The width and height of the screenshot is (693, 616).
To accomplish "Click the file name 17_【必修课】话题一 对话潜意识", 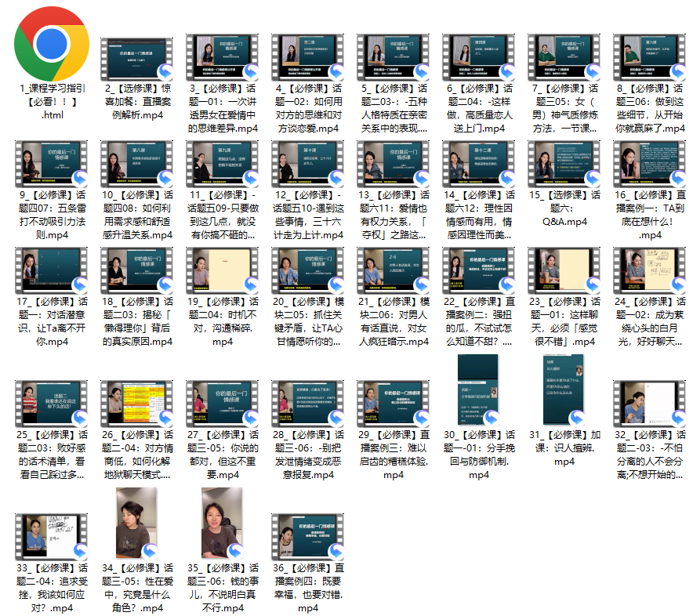I will click(52, 321).
